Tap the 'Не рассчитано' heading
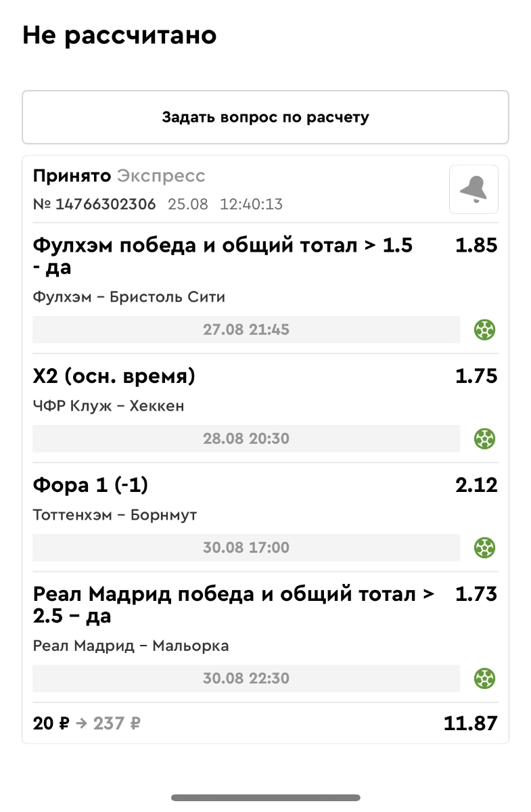 pos(119,36)
